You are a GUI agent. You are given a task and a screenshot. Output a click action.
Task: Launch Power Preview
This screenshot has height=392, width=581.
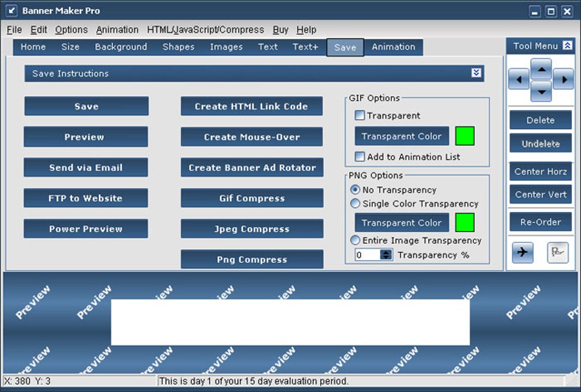(x=85, y=229)
